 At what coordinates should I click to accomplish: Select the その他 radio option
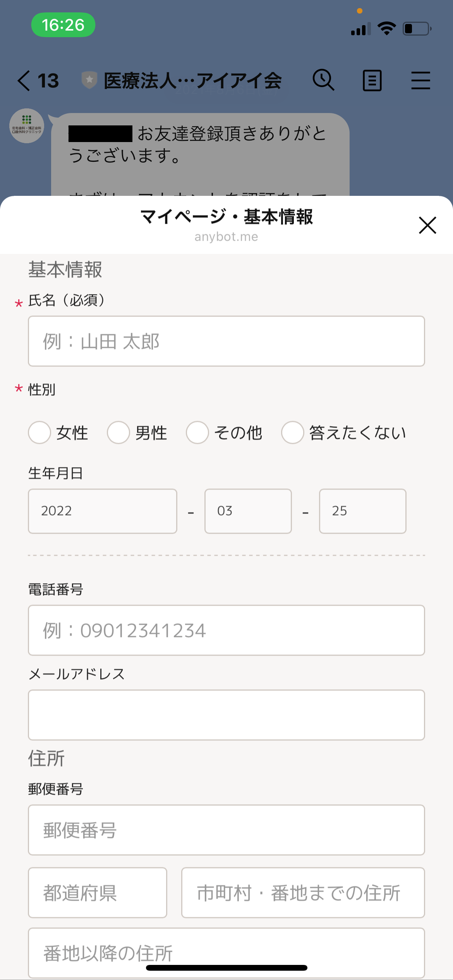click(197, 432)
